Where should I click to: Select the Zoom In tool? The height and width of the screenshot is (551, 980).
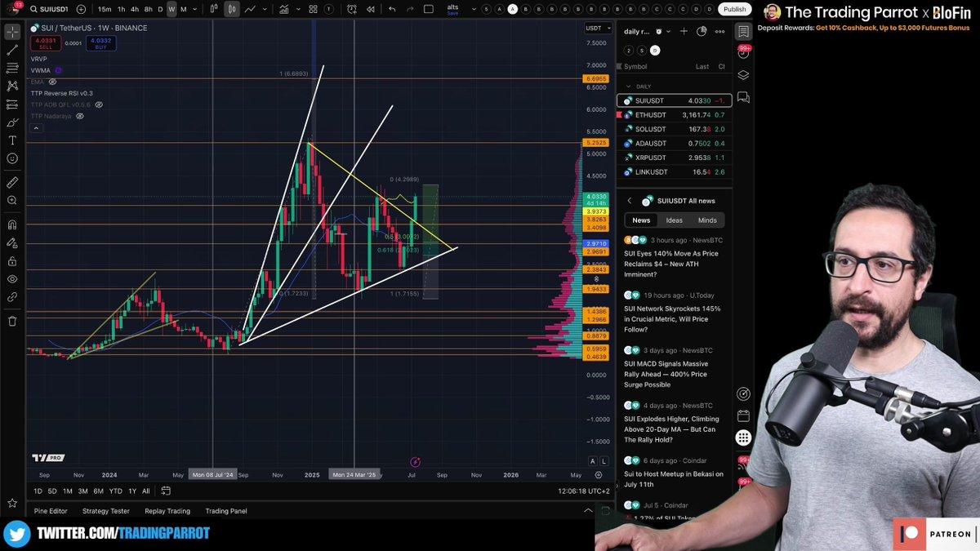pos(12,200)
